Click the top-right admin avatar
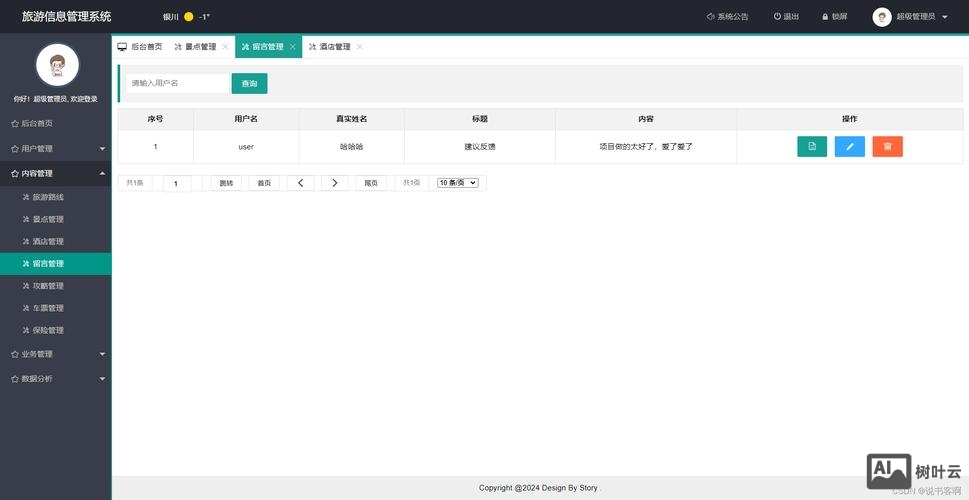 click(882, 17)
